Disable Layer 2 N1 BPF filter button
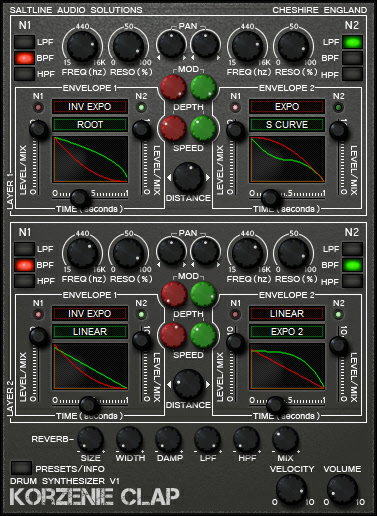The height and width of the screenshot is (516, 377). click(x=24, y=265)
